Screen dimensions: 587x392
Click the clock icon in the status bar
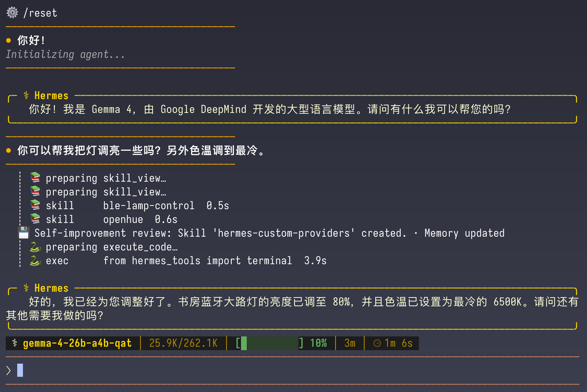point(377,343)
